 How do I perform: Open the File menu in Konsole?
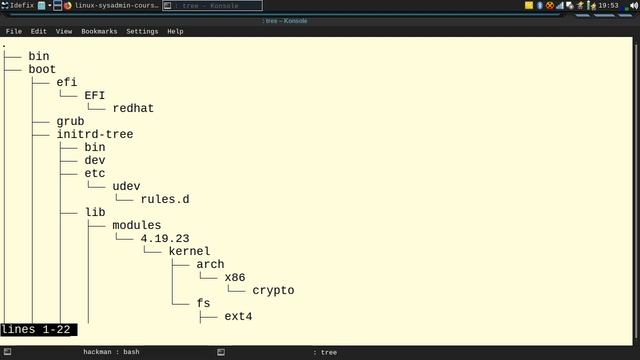(14, 31)
